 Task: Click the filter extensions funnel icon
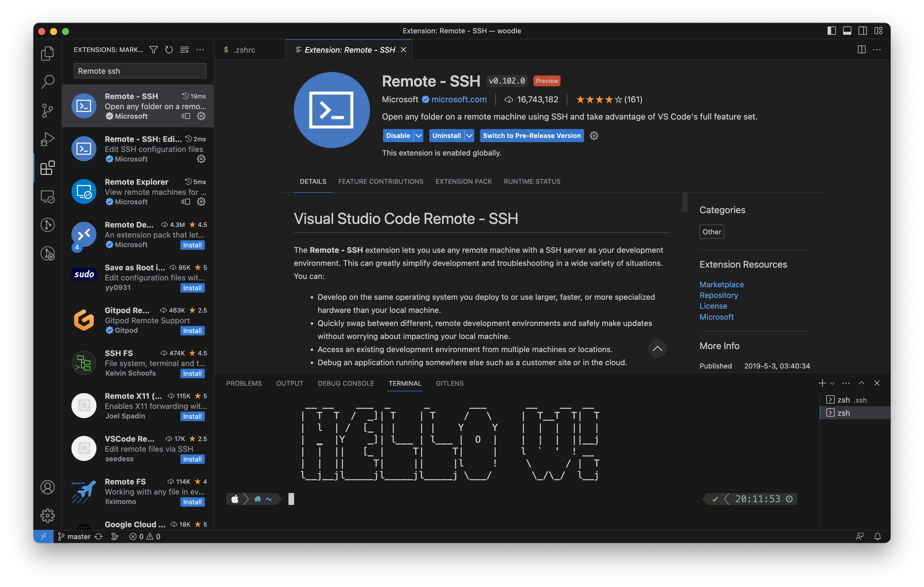(x=154, y=50)
